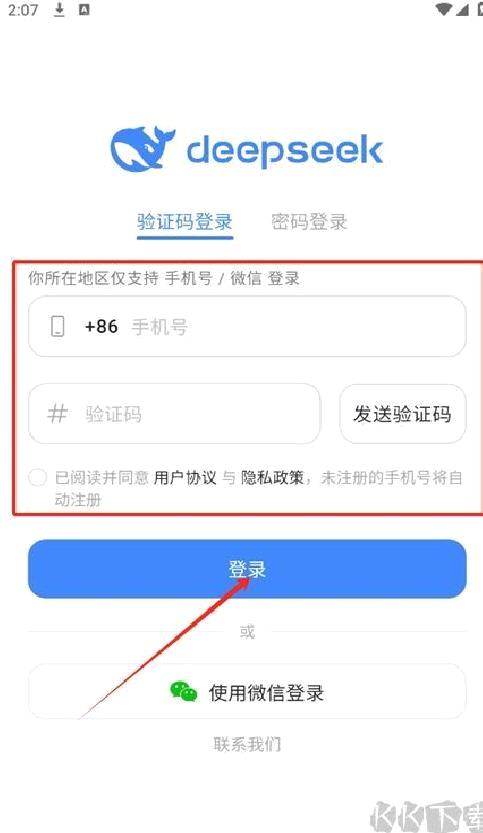Tap the phone icon in number field

tap(57, 326)
